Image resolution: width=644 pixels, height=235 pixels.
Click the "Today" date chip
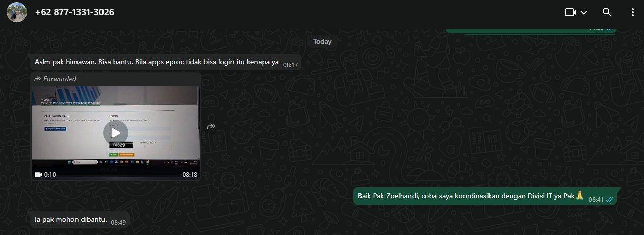tap(322, 42)
